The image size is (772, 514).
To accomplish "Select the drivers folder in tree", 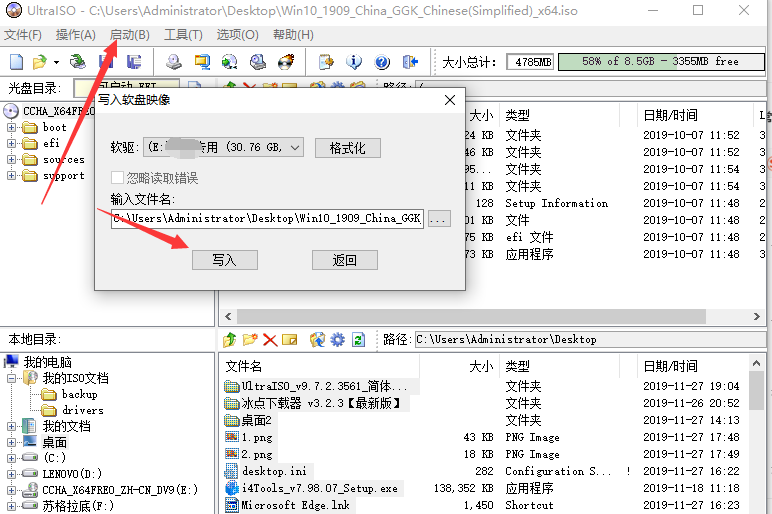I will point(83,410).
